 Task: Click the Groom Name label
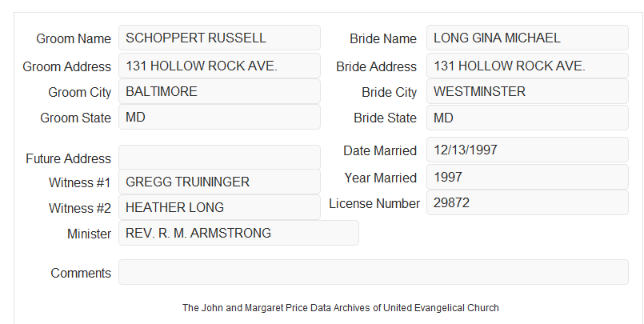click(x=74, y=38)
